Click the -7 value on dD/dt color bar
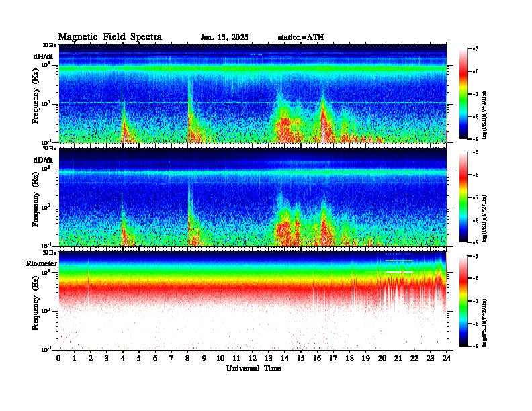532x411 pixels. tap(476, 197)
